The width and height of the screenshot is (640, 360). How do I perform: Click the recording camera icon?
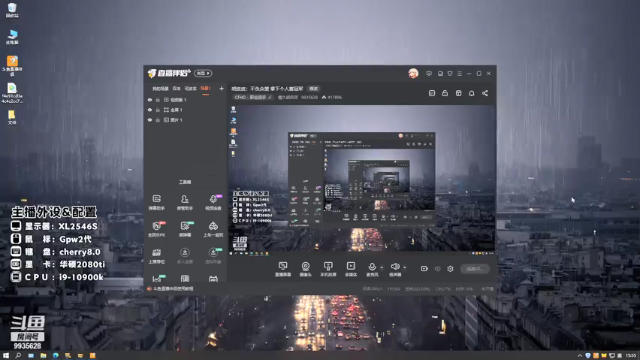[424, 269]
